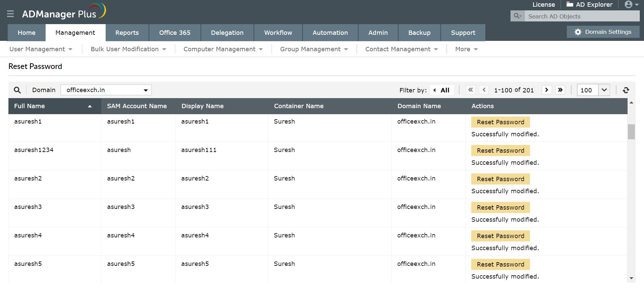Click Reset Password for asuresh1234
This screenshot has width=644, height=293.
point(500,151)
